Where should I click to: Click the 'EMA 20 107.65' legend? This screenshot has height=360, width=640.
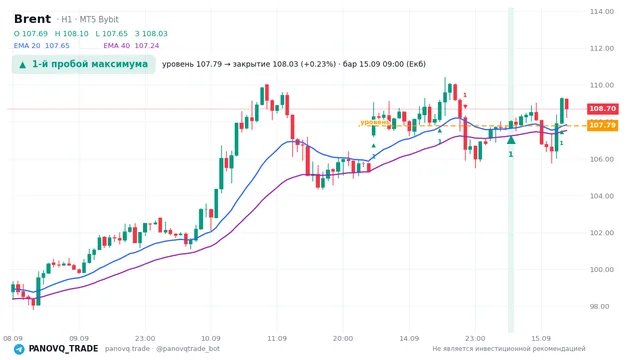tap(42, 46)
